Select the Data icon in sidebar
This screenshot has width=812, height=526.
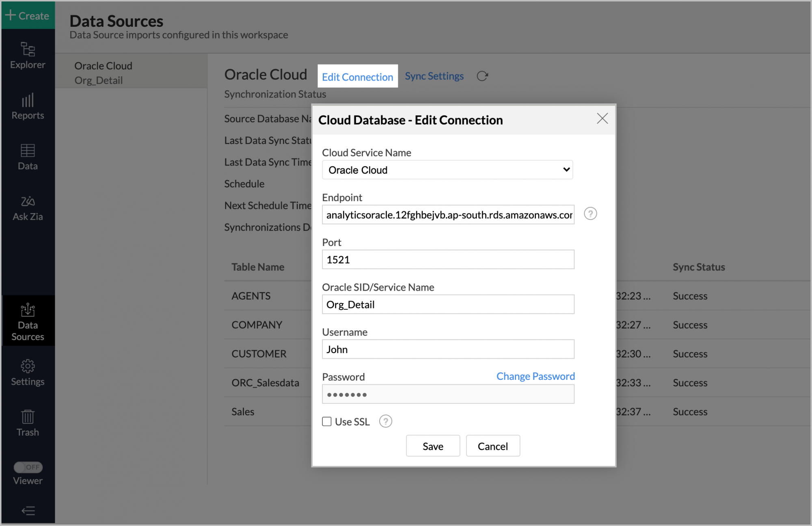27,156
